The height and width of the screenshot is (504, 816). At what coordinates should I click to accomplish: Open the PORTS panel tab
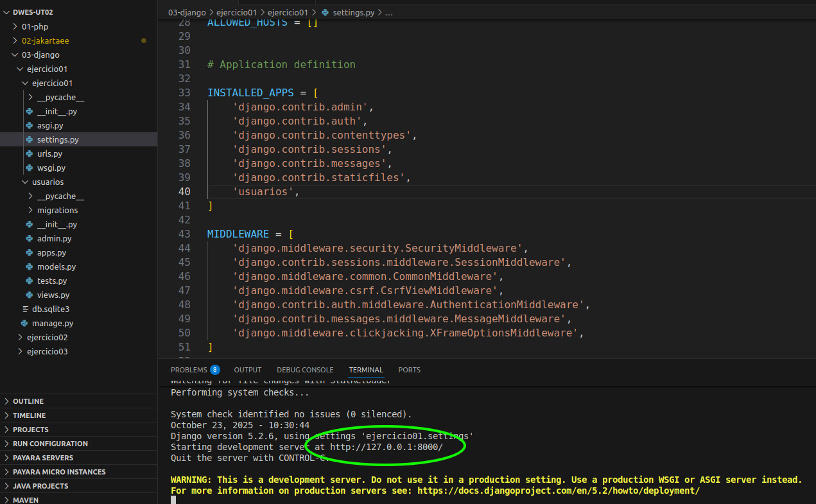point(409,370)
